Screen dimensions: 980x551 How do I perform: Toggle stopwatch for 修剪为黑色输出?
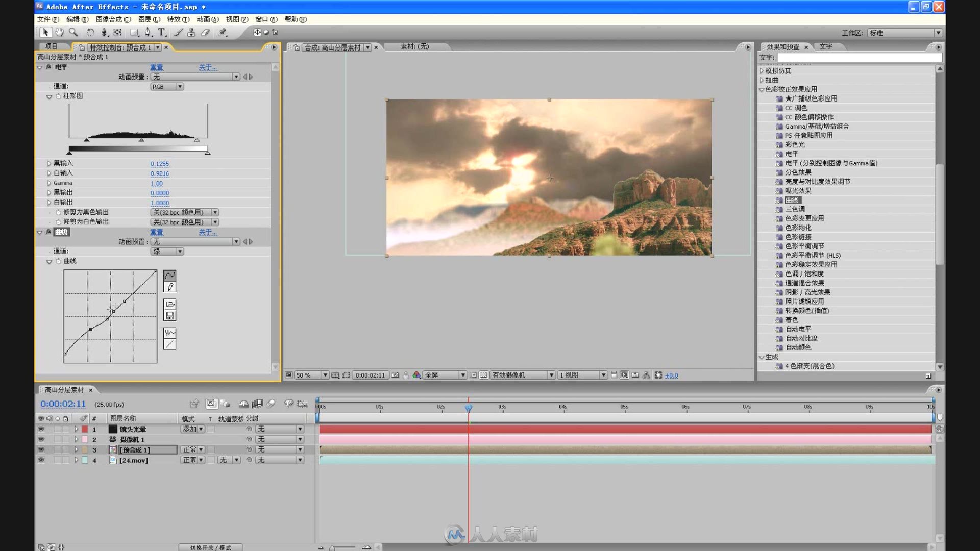click(x=58, y=212)
